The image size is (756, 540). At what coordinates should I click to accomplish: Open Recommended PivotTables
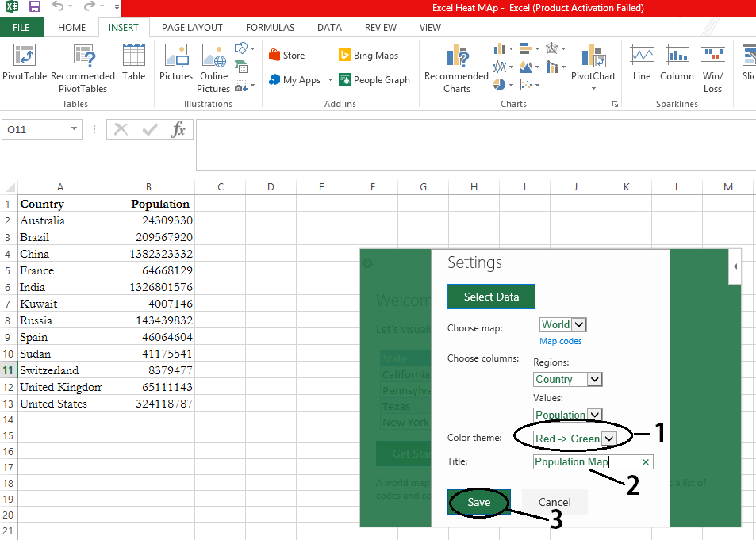pyautogui.click(x=83, y=57)
